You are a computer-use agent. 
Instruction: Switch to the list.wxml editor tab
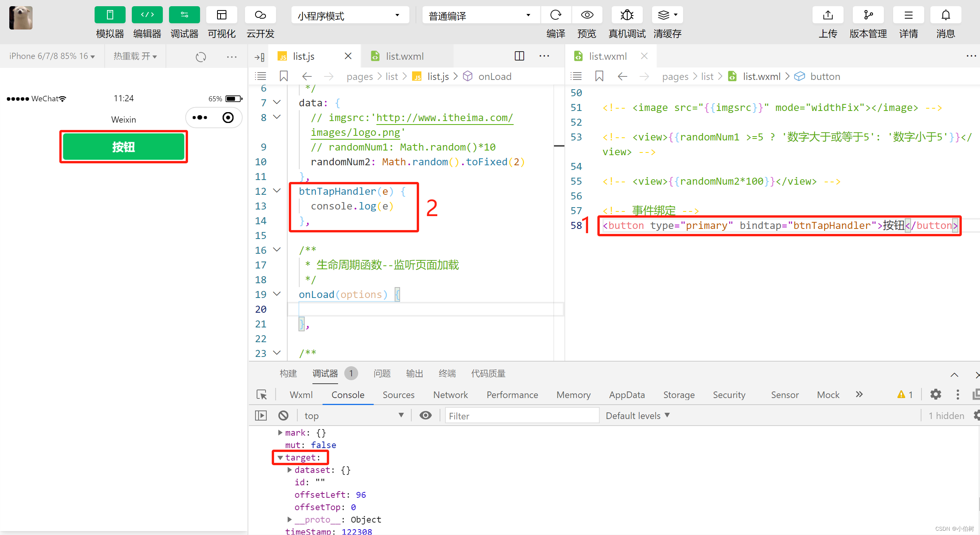coord(404,56)
